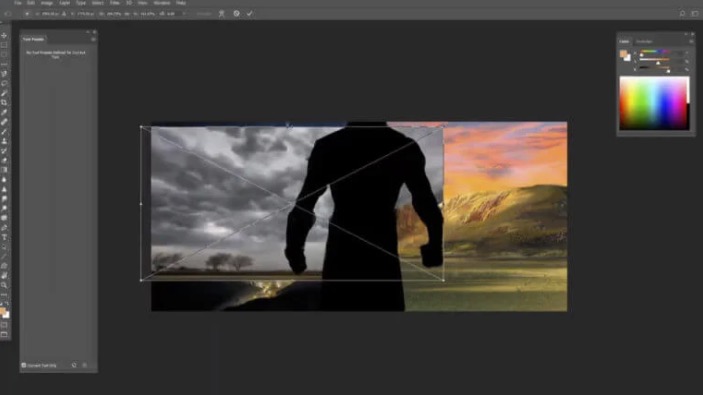Select the Zoom magnifier tool
This screenshot has height=395, width=703.
[4, 285]
